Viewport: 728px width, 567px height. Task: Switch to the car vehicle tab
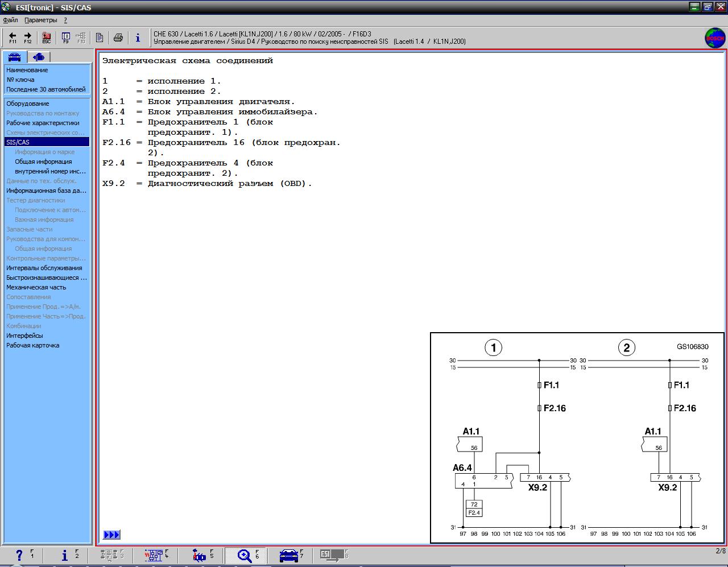[x=15, y=57]
